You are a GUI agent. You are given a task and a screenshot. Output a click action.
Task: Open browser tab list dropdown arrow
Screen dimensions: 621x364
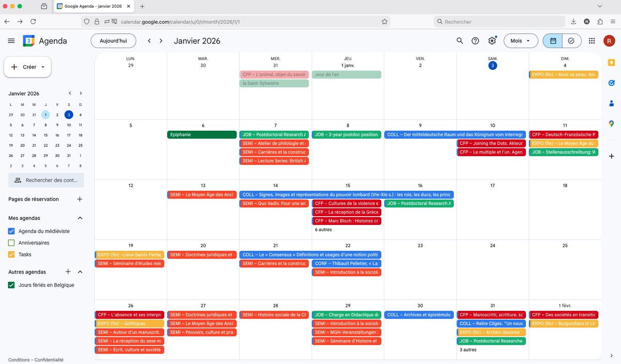[600, 6]
